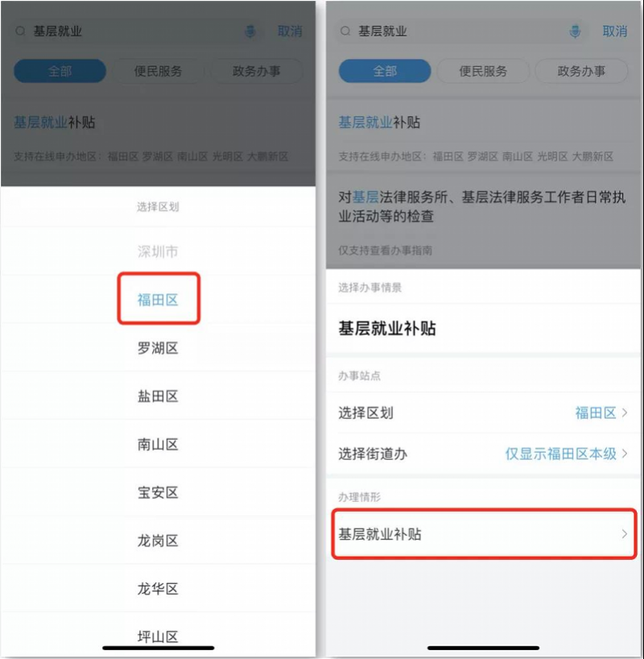
Task: Click the magnifier icon in right search field
Action: (x=345, y=31)
